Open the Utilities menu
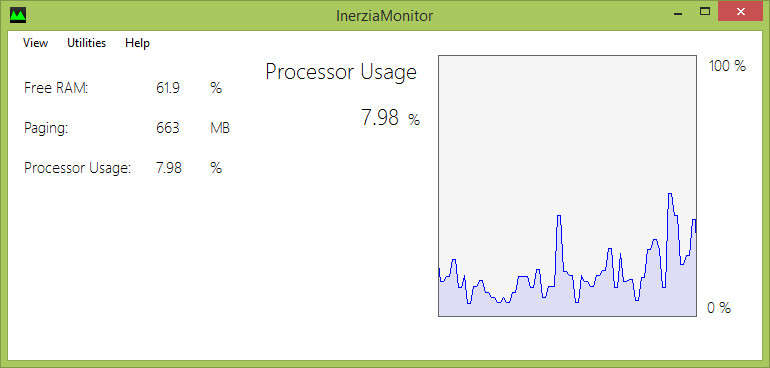770x368 pixels. pyautogui.click(x=86, y=43)
